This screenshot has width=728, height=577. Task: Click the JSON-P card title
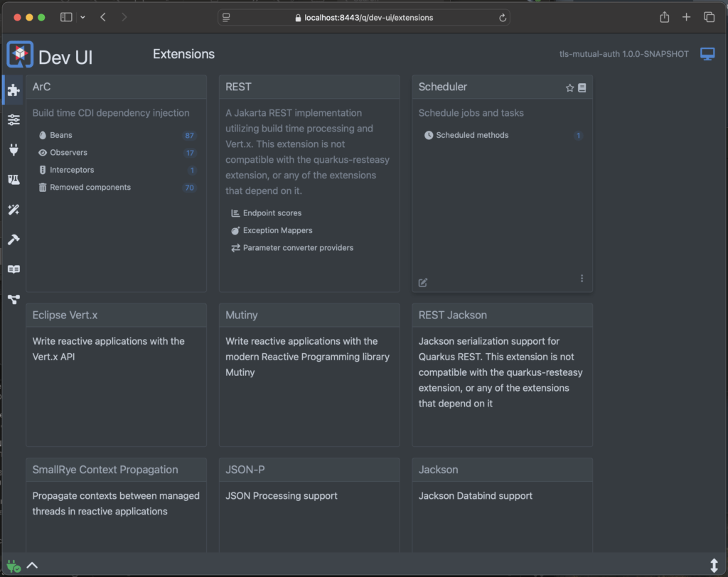click(x=245, y=470)
